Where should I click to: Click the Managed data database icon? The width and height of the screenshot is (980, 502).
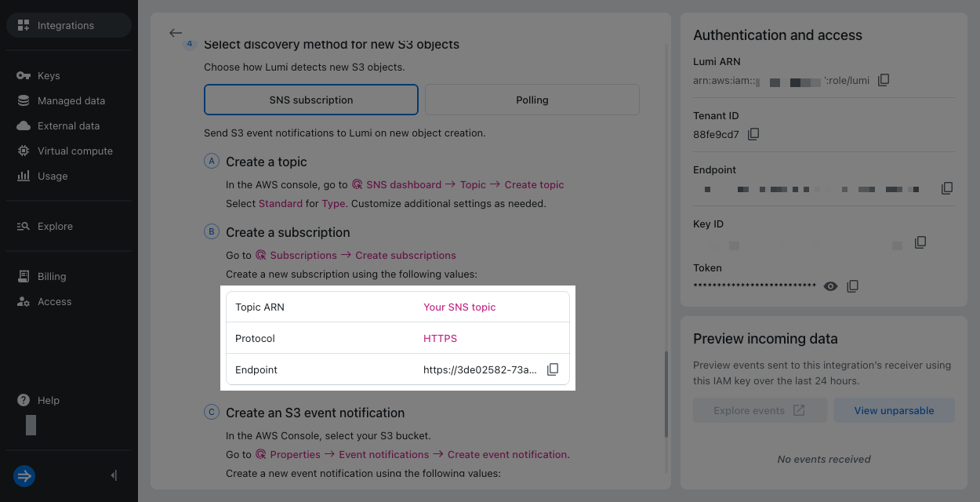(x=24, y=100)
